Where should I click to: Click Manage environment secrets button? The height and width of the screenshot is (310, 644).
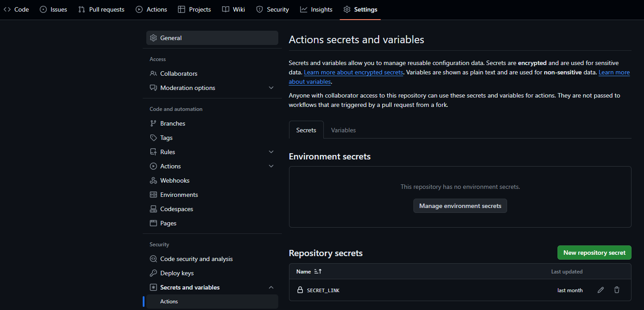(460, 206)
